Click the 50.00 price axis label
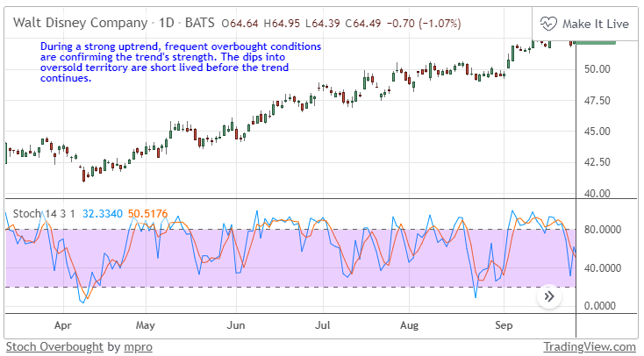 tap(597, 69)
